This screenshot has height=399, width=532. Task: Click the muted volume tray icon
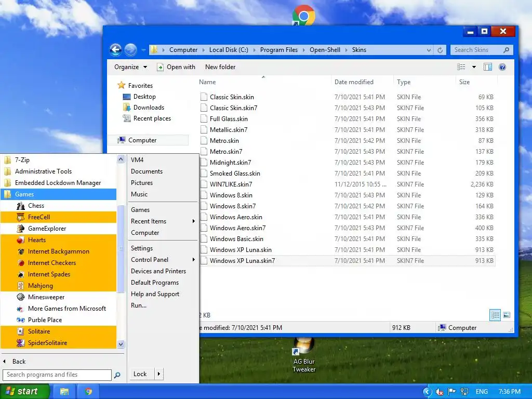(440, 392)
